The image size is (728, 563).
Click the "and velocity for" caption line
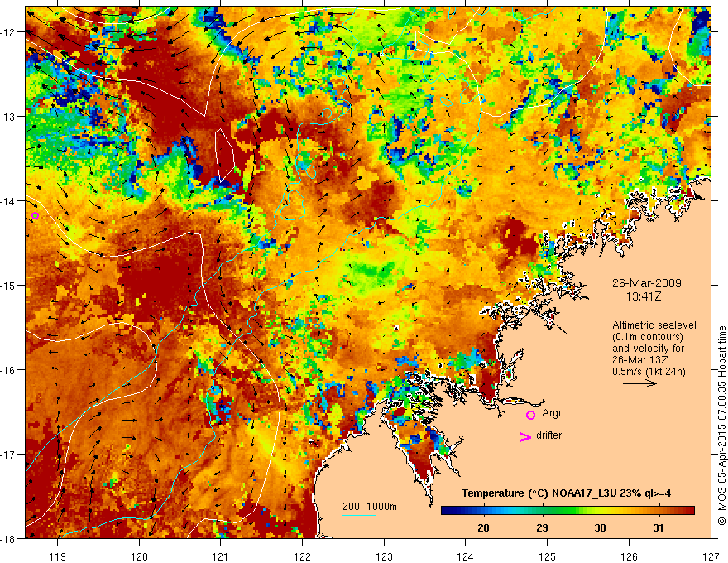[648, 349]
